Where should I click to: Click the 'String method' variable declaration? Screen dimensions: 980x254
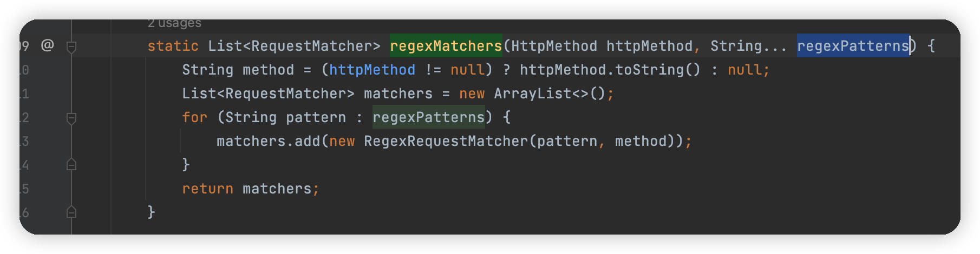pyautogui.click(x=238, y=70)
